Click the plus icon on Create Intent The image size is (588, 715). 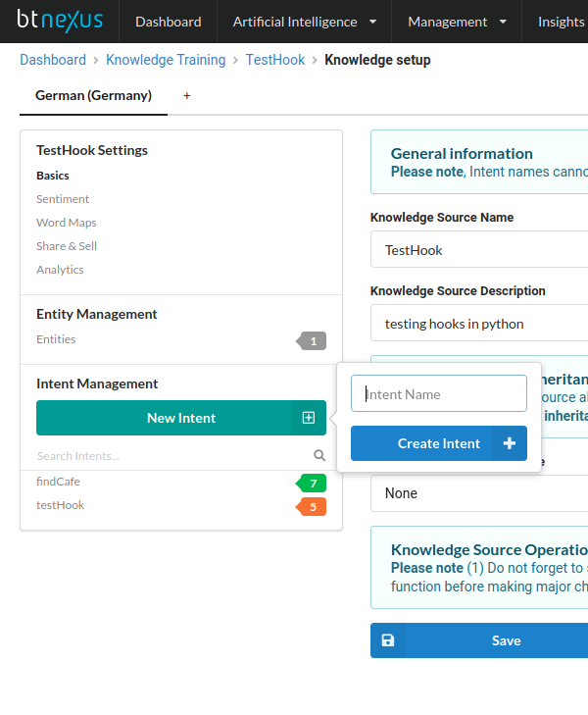click(509, 443)
